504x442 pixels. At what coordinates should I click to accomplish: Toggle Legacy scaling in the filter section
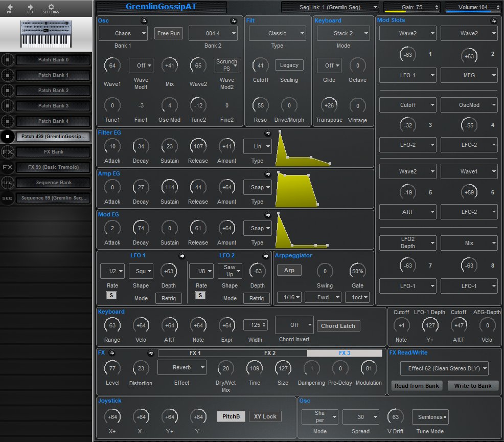tap(289, 65)
